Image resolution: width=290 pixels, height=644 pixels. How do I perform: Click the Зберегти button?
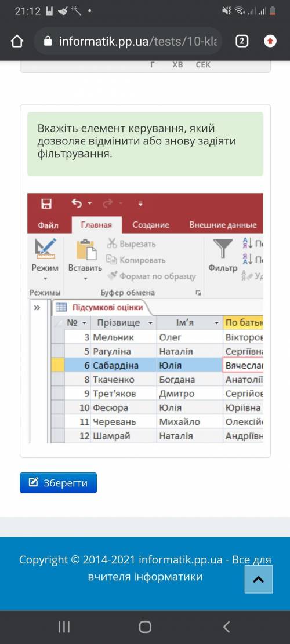pos(59,483)
